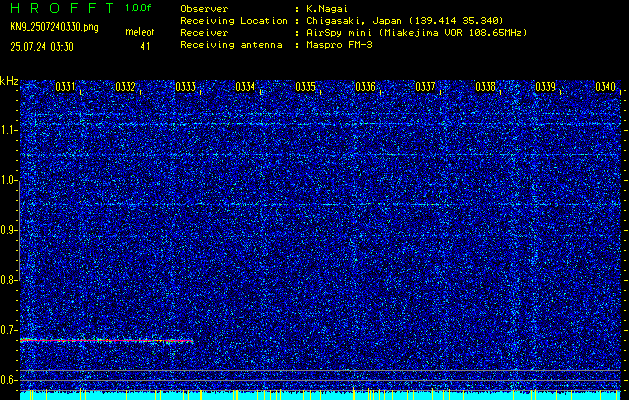629x400 pixels.
Task: Click the 0335 time marker
Action: 305,87
